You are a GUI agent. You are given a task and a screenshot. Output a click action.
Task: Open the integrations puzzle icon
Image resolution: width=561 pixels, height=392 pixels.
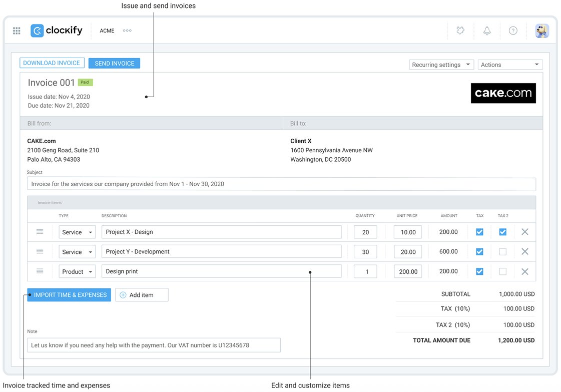click(460, 31)
